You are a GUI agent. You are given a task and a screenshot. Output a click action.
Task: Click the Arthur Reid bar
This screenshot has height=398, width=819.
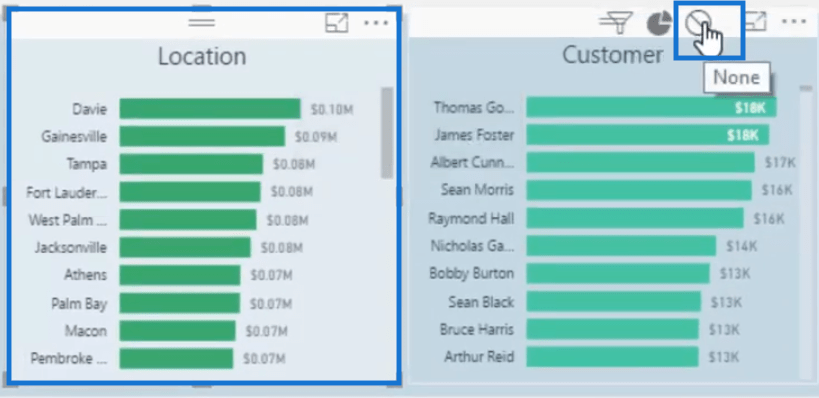click(612, 357)
